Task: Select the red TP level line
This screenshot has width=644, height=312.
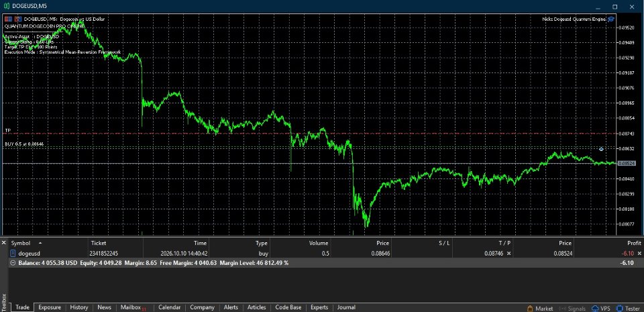Action: click(x=308, y=134)
